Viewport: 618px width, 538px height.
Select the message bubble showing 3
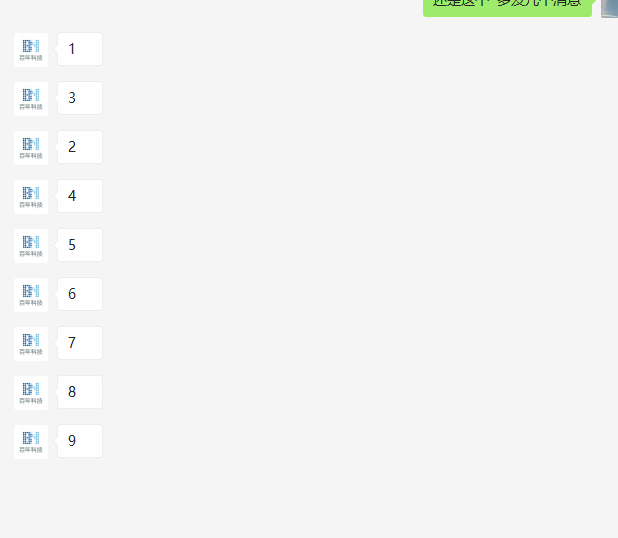[x=80, y=98]
